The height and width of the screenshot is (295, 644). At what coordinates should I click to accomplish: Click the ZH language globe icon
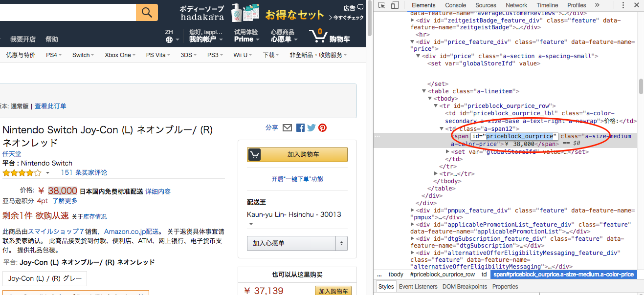click(169, 40)
